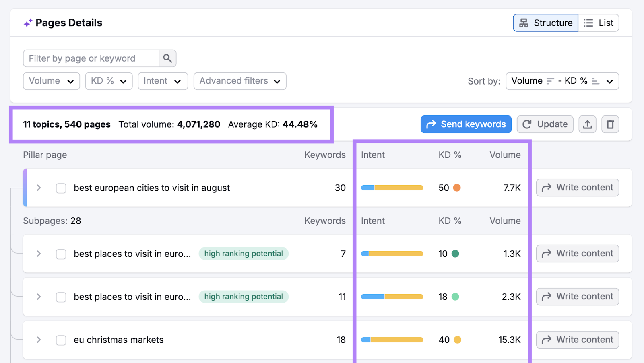Open the Sort by Volume dropdown
The height and width of the screenshot is (363, 644).
click(x=562, y=81)
